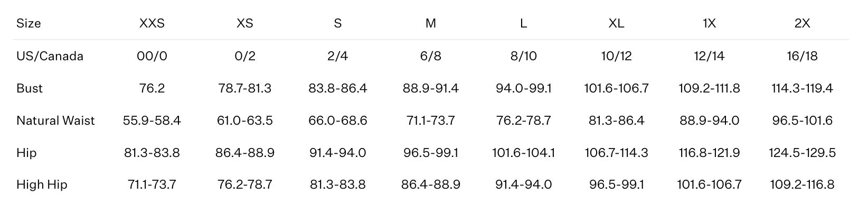
Task: Click Bust measurement 88.9-91.4 for M
Action: tap(431, 88)
